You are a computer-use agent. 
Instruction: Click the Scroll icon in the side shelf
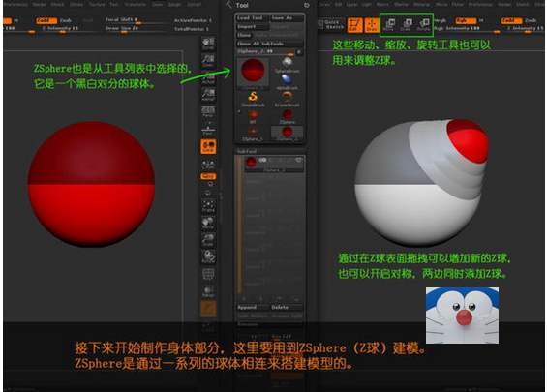point(208,44)
